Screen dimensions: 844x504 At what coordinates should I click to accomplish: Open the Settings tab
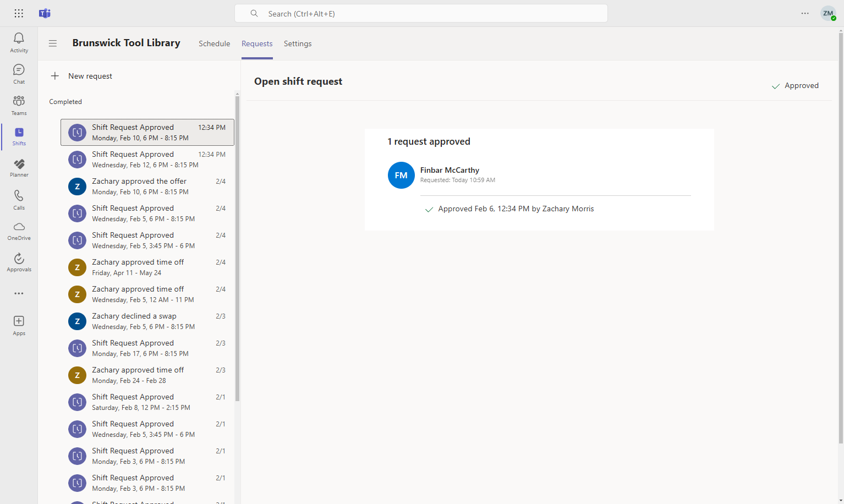click(x=298, y=43)
